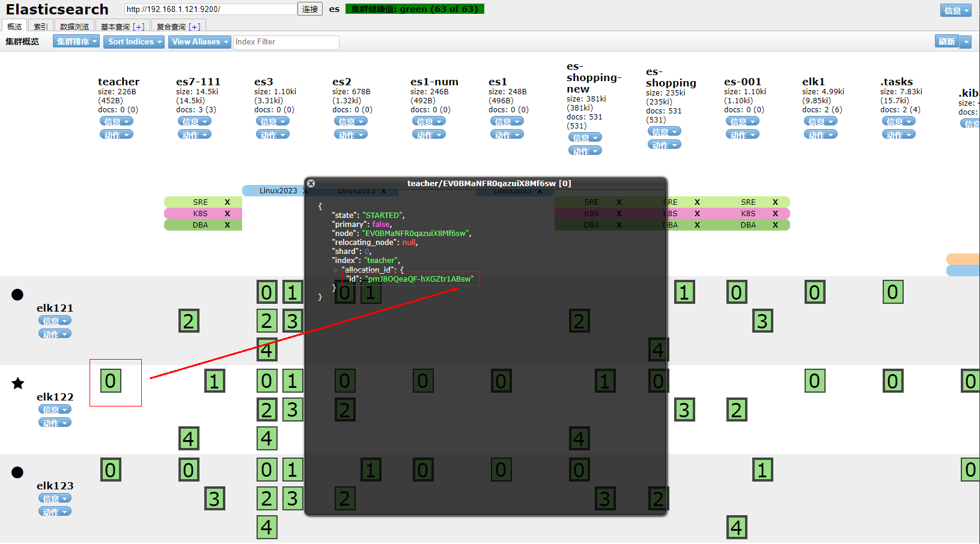Click the pink K8S alias bar on es7-111
This screenshot has width=980, height=544.
click(200, 214)
